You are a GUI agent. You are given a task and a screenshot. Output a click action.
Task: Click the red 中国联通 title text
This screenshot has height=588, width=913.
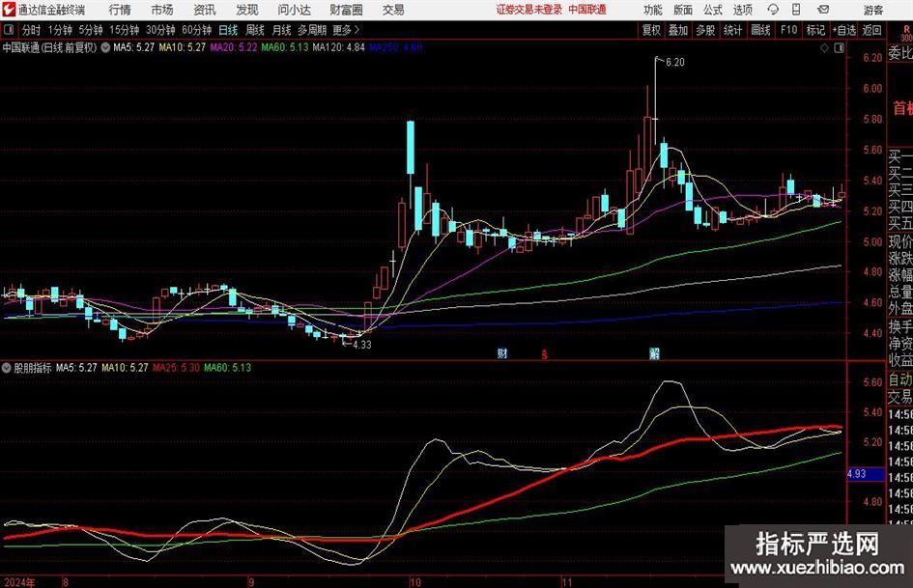(x=587, y=10)
